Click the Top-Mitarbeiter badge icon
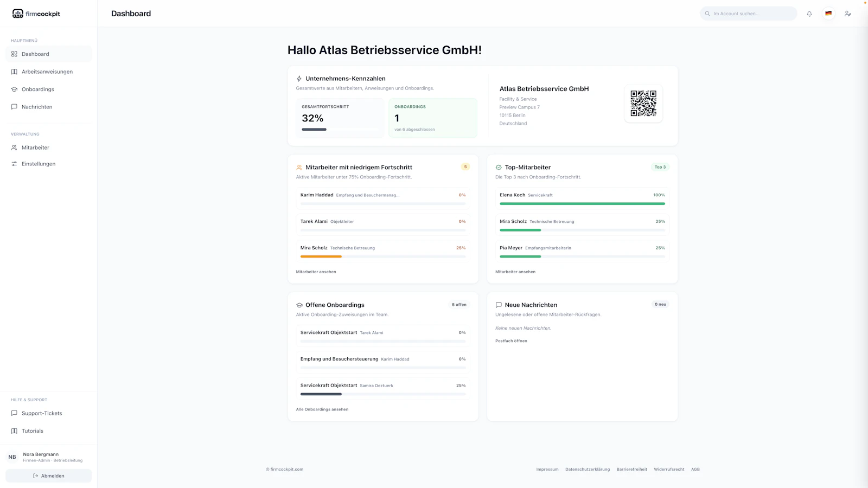 pyautogui.click(x=499, y=168)
